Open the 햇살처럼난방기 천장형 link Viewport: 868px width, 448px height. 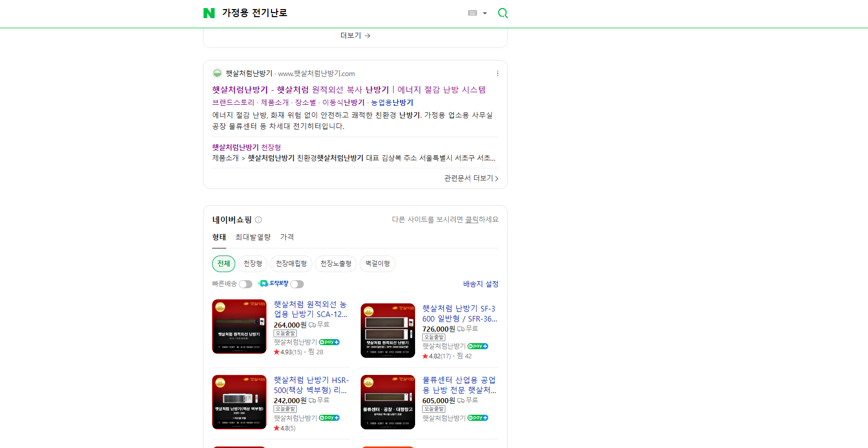point(246,147)
